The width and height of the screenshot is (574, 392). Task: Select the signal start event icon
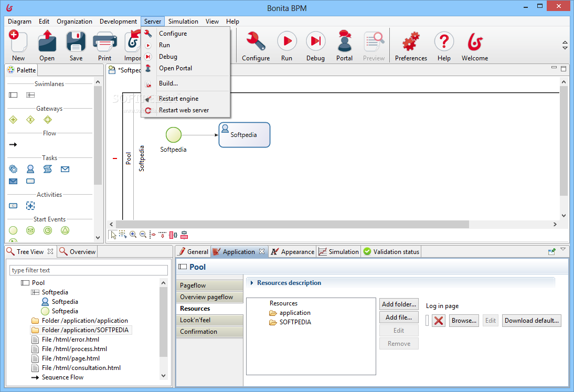(65, 230)
